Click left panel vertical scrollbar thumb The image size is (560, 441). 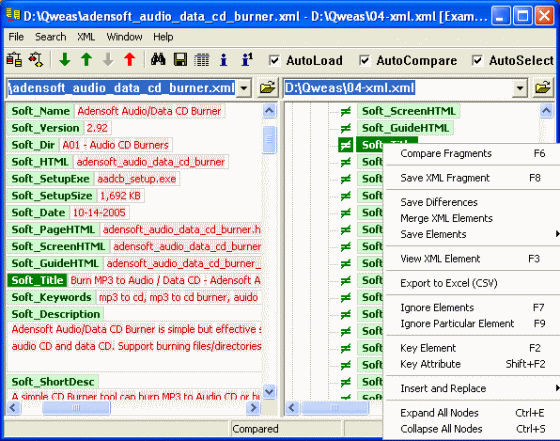[269, 140]
